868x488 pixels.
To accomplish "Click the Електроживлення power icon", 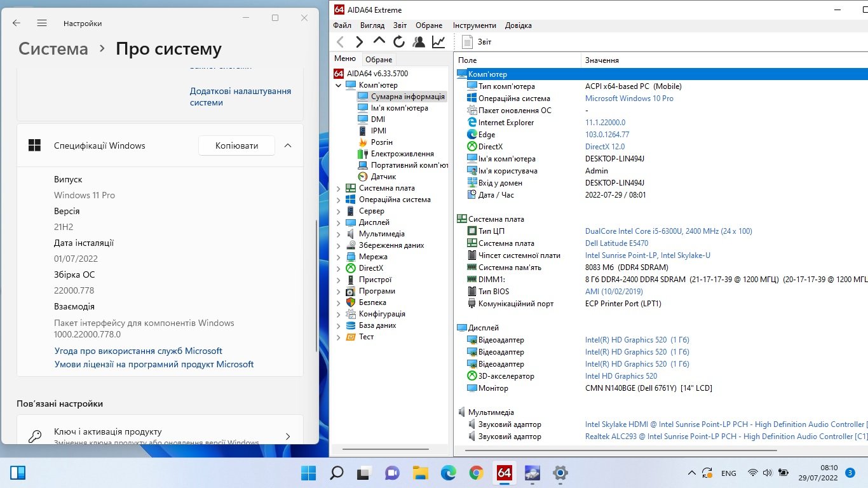I will (363, 154).
